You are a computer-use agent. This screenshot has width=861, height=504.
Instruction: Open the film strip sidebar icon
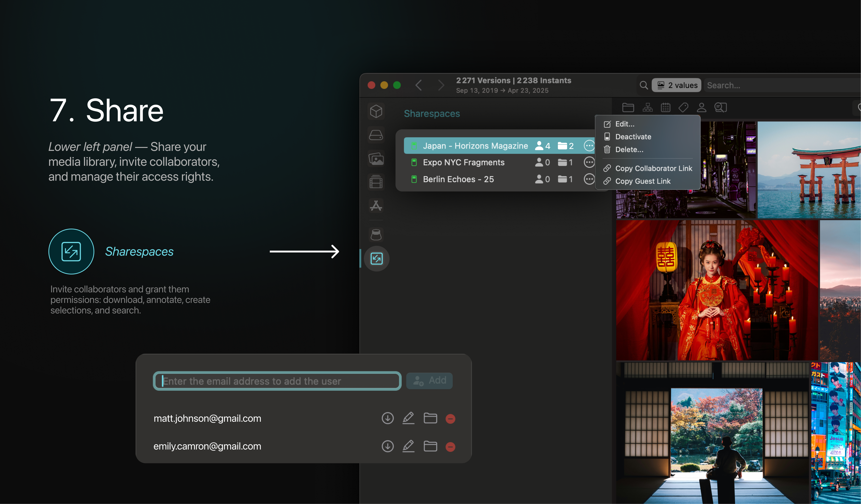pyautogui.click(x=376, y=182)
